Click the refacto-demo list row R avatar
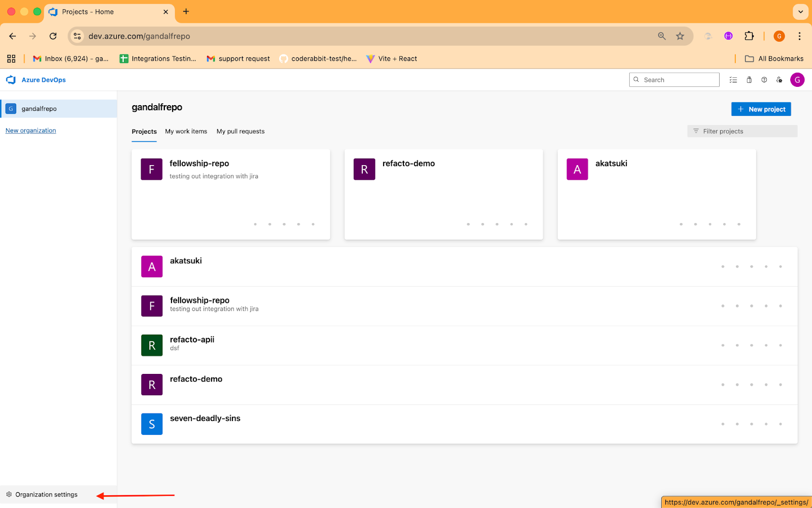 [152, 385]
